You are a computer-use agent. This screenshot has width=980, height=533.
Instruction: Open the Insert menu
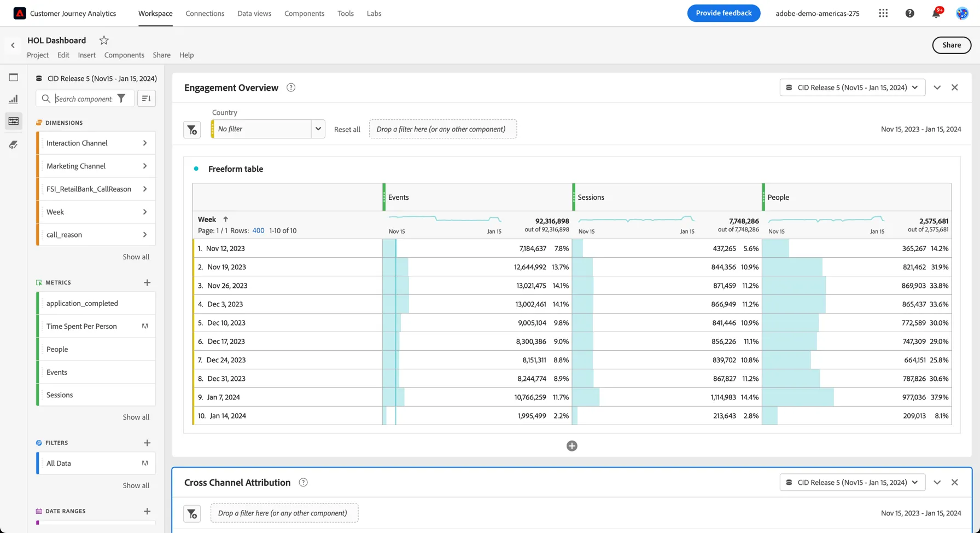(x=86, y=55)
